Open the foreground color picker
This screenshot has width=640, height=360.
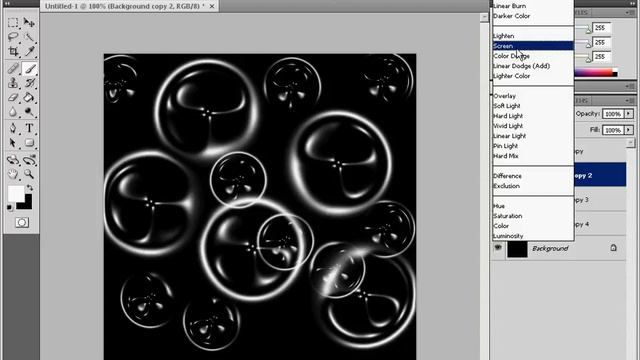click(x=16, y=193)
